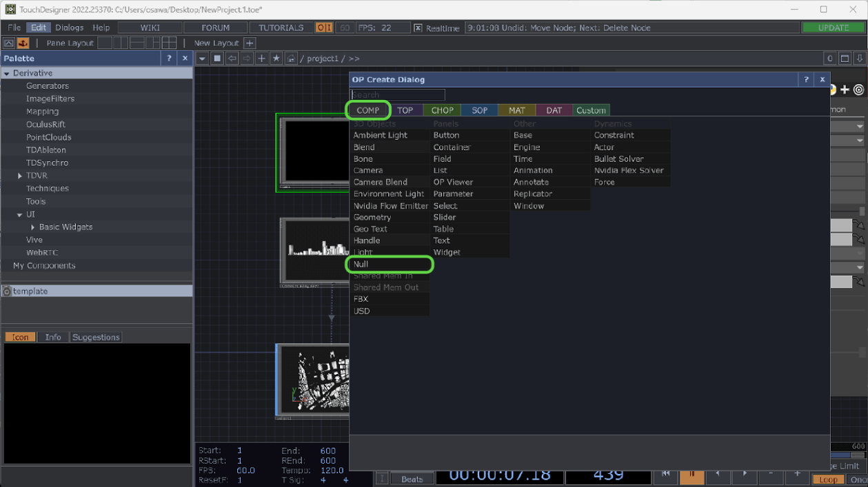Expand the TDVR folder
Screen dimensions: 868x487
[x=20, y=176]
